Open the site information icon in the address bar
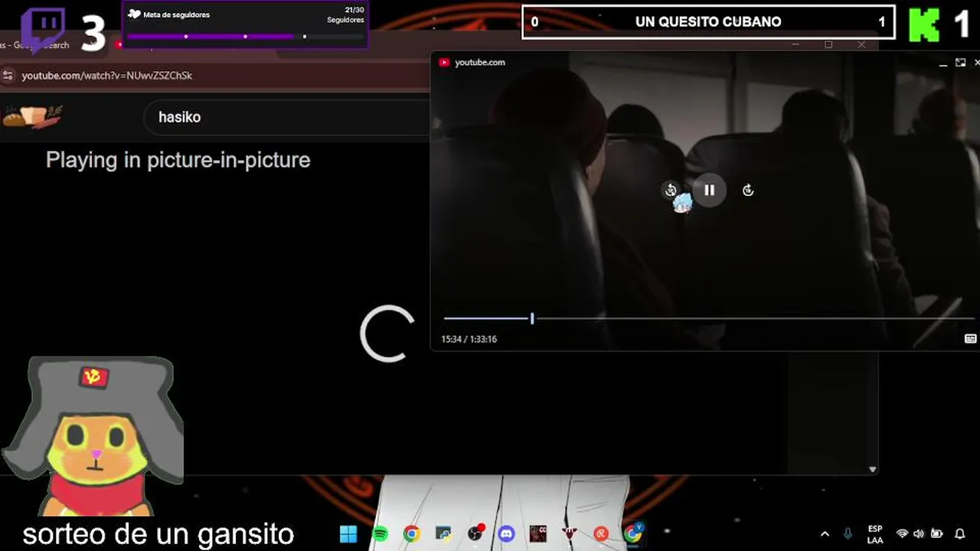Screen dimensions: 980x551 point(8,75)
